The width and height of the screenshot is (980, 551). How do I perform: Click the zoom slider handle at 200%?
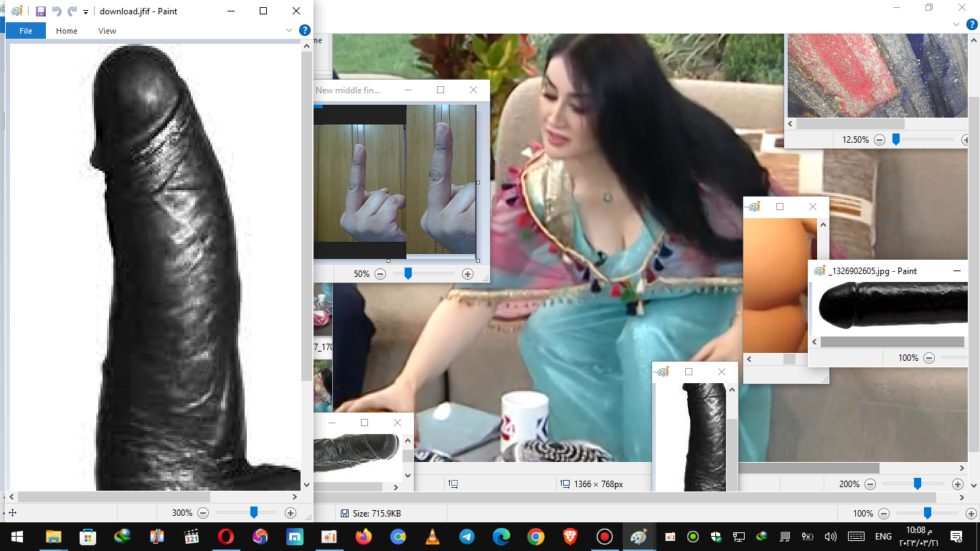tap(917, 484)
